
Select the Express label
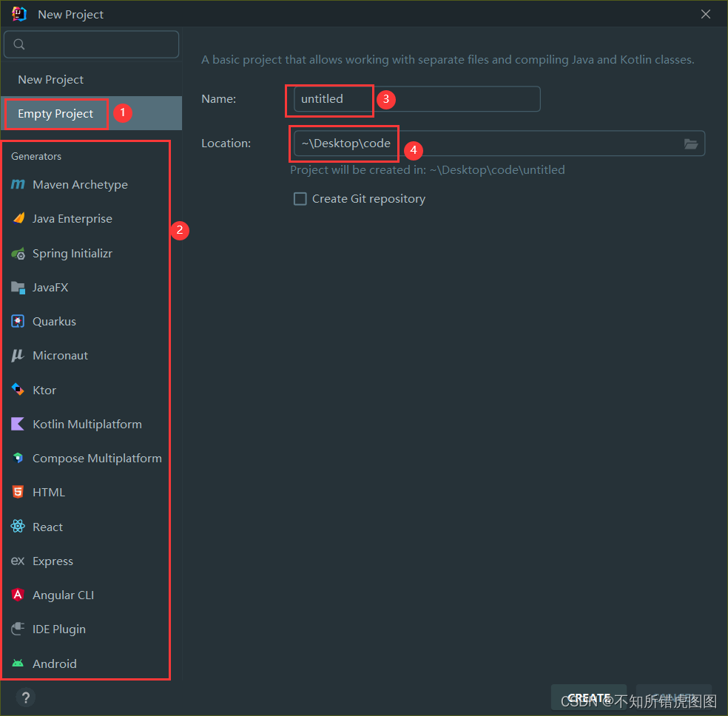[x=53, y=561]
